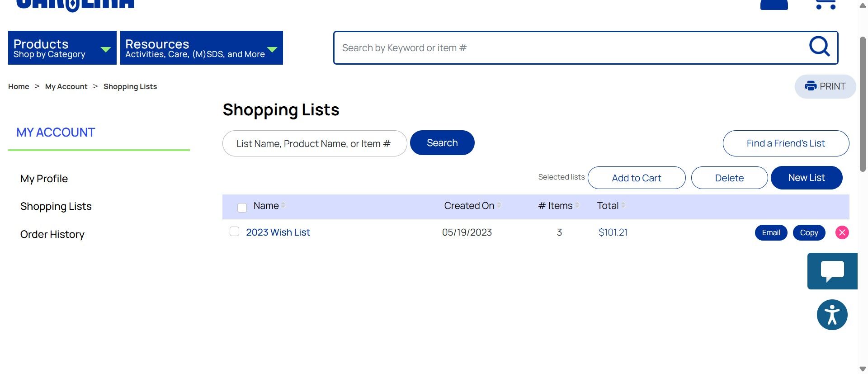The width and height of the screenshot is (868, 374).
Task: Sort lists by Created On arrows
Action: [x=499, y=205]
